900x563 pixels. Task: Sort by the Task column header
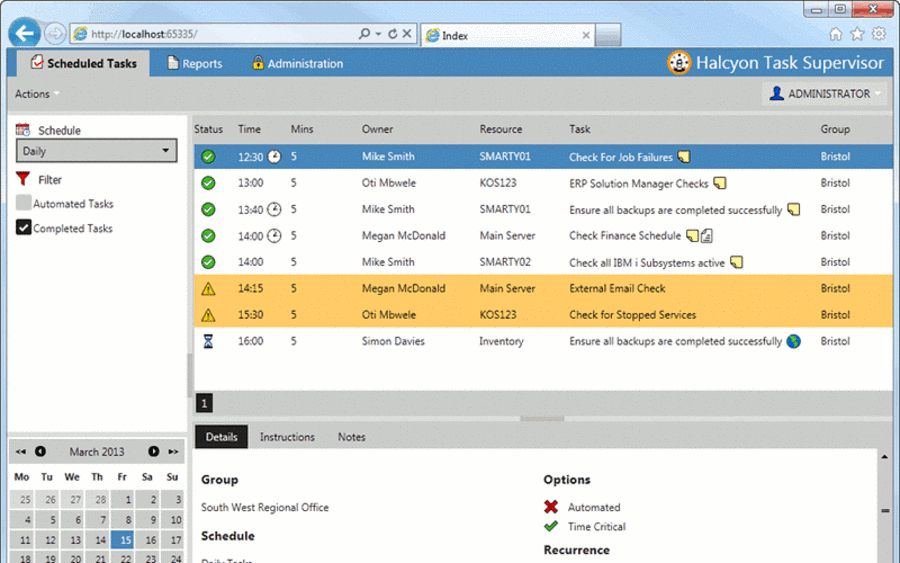coord(579,129)
